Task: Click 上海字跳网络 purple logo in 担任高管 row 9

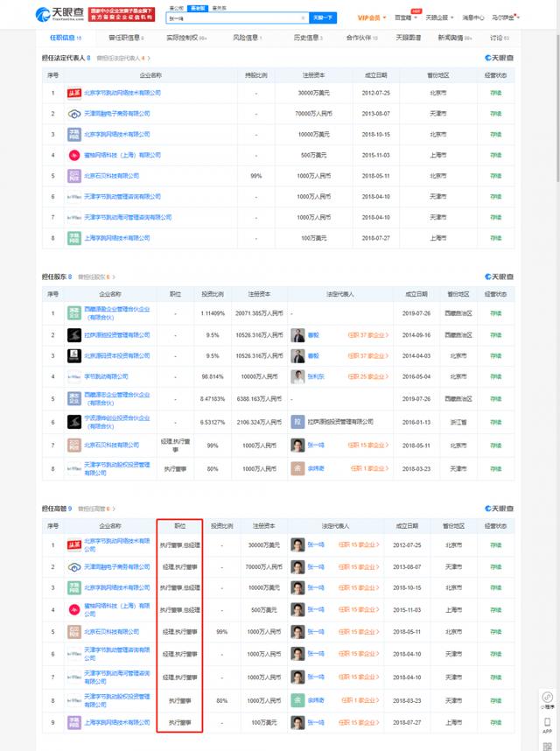Action: tap(73, 722)
